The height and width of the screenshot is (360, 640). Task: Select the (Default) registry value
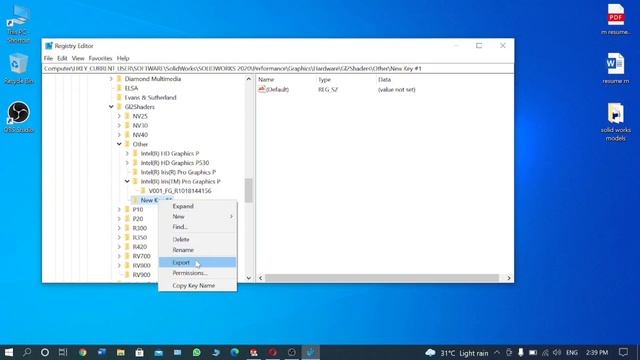277,89
